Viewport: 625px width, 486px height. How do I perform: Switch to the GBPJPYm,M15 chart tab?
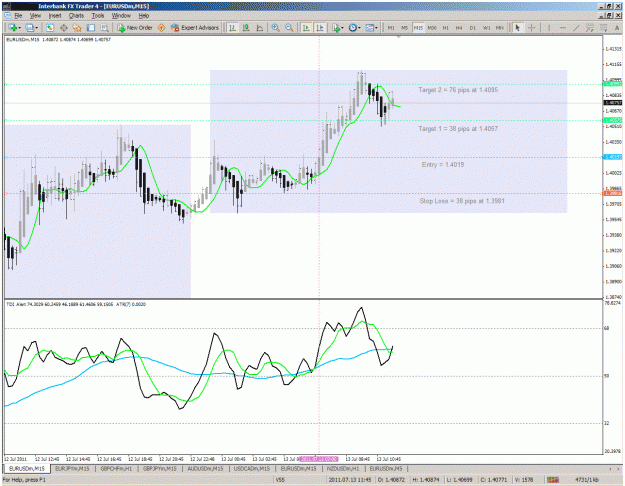coord(159,468)
